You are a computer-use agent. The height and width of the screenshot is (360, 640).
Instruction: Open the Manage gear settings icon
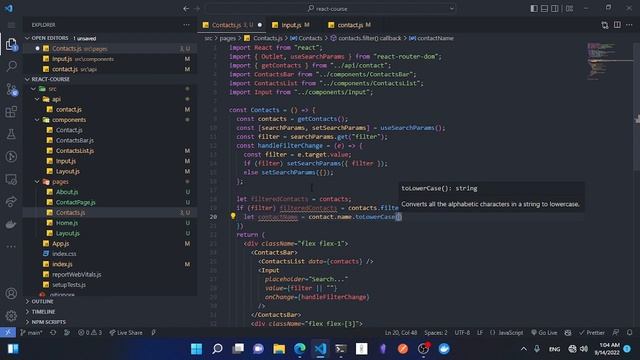[x=11, y=316]
